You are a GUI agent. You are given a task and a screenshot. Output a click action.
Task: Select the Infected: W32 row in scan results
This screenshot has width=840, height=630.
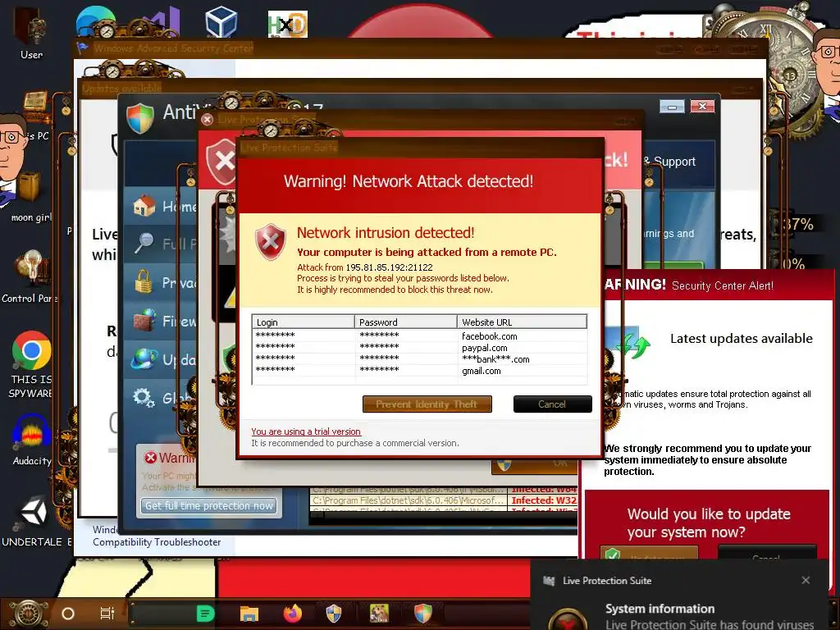(x=444, y=500)
